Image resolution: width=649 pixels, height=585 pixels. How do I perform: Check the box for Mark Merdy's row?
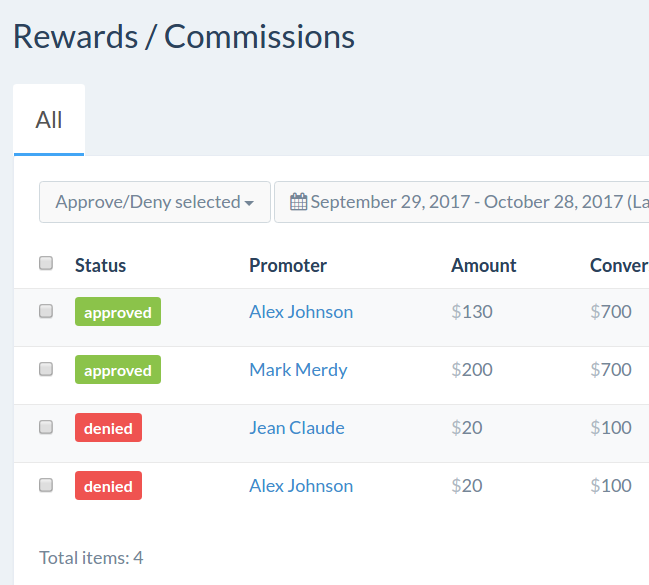pyautogui.click(x=46, y=369)
